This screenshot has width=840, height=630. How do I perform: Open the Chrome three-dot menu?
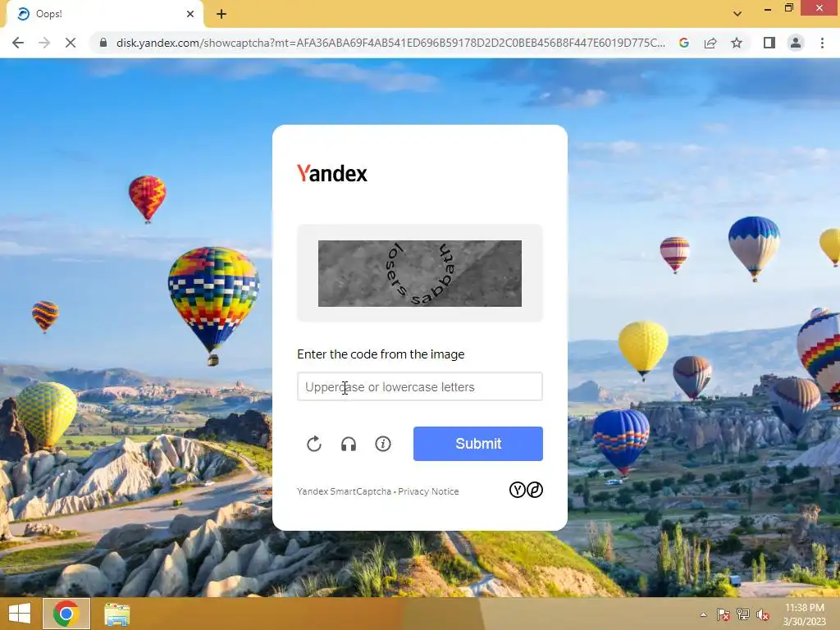coord(822,43)
